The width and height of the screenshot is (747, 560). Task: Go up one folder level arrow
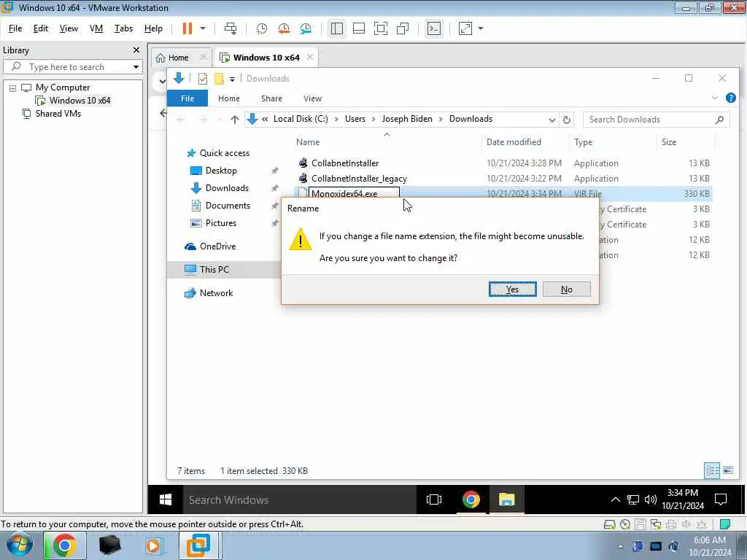pyautogui.click(x=234, y=120)
